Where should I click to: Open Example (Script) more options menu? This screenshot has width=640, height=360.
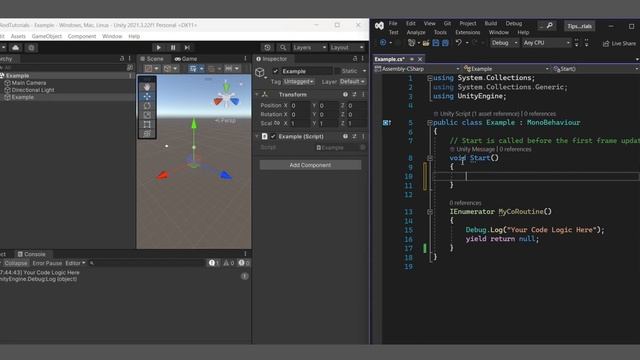(363, 136)
